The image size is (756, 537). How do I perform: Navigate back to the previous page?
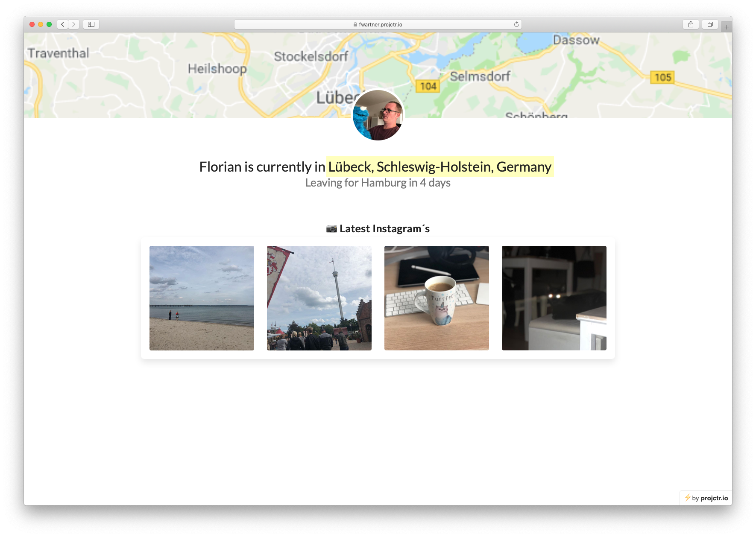pyautogui.click(x=62, y=24)
